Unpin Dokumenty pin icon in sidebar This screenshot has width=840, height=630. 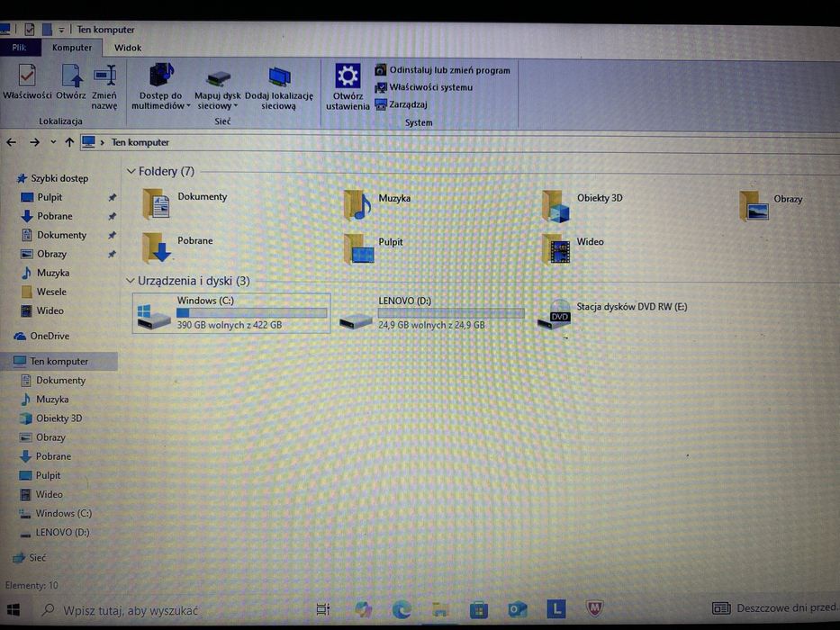(x=112, y=235)
